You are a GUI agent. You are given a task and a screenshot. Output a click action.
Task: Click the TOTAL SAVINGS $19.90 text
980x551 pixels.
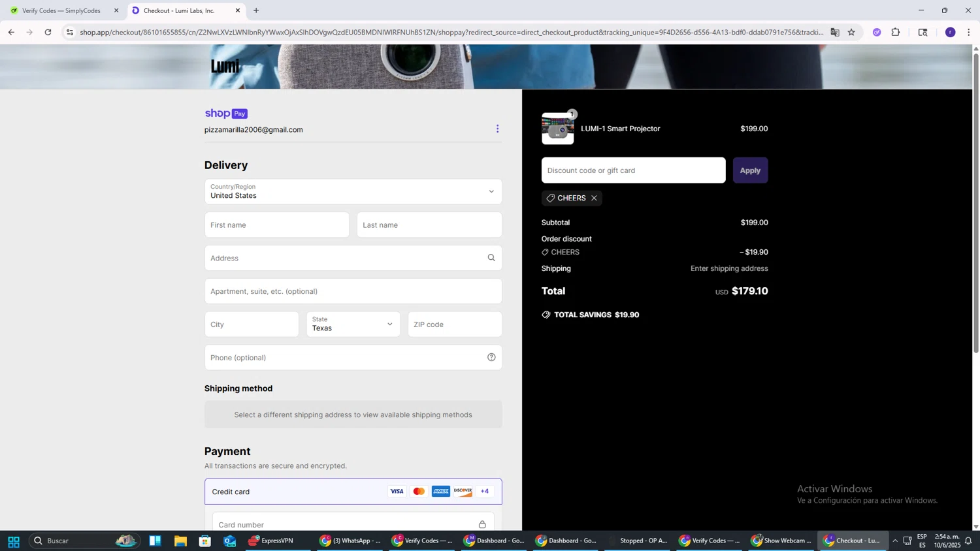pyautogui.click(x=596, y=315)
